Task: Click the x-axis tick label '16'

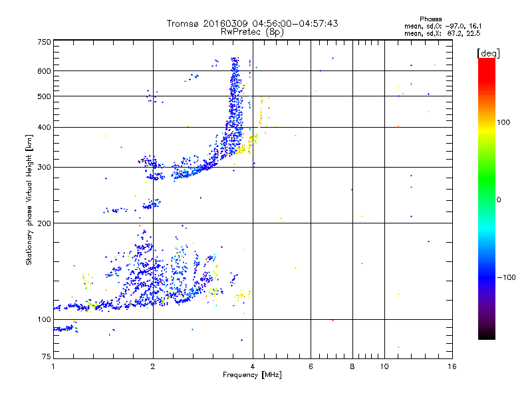Action: [x=452, y=366]
